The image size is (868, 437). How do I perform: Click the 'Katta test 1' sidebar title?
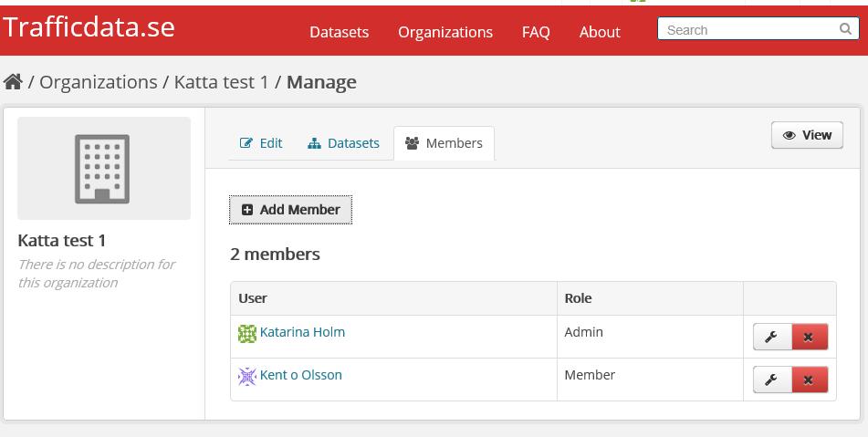(61, 241)
